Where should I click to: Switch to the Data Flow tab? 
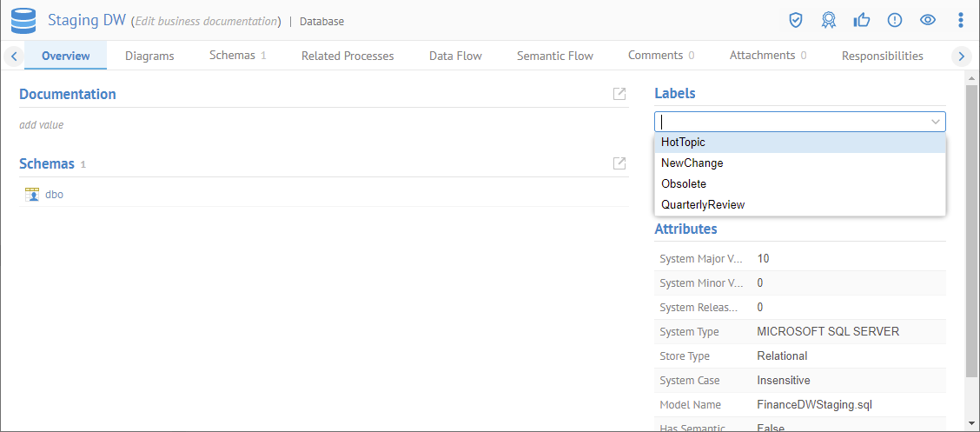click(x=455, y=56)
